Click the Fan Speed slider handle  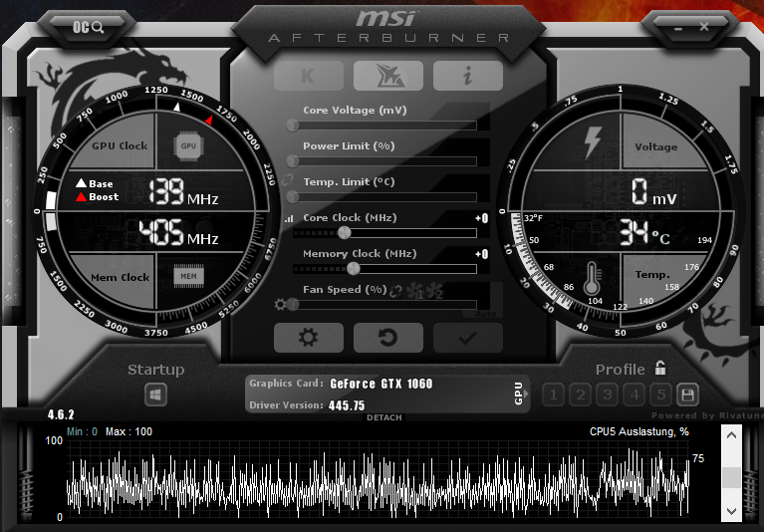[x=293, y=305]
